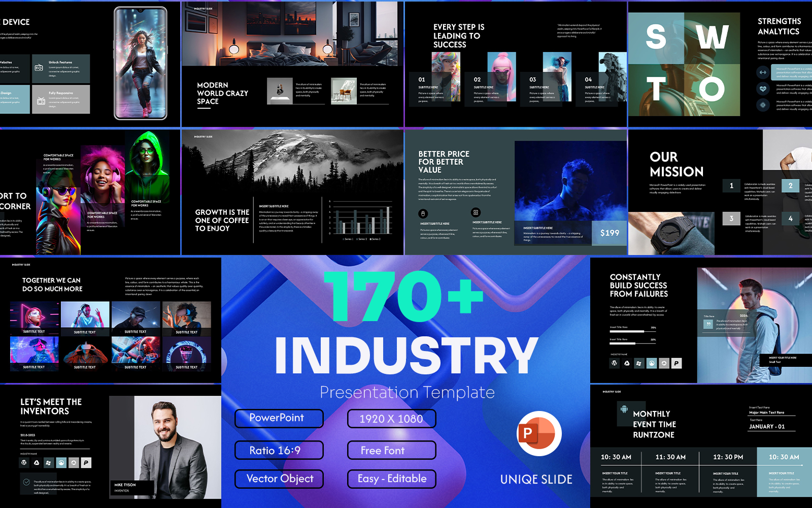Click number 2 box in Our Mission slide
This screenshot has width=812, height=508.
click(x=791, y=186)
